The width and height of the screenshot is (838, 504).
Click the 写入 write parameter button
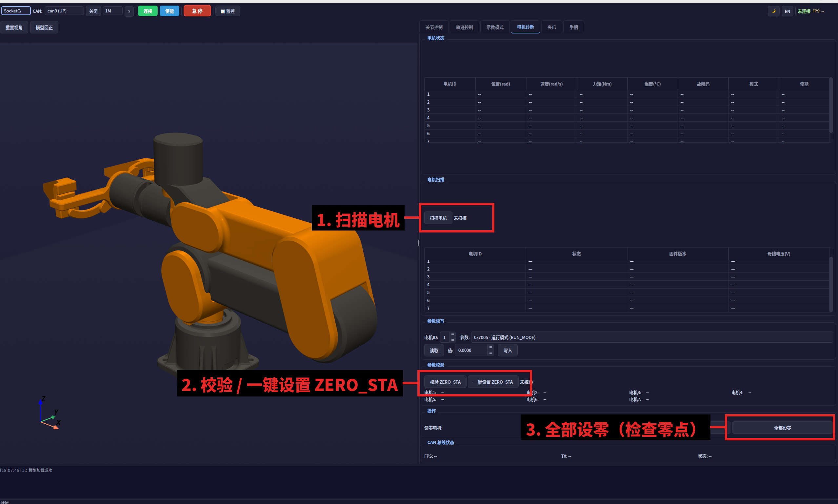pyautogui.click(x=508, y=351)
